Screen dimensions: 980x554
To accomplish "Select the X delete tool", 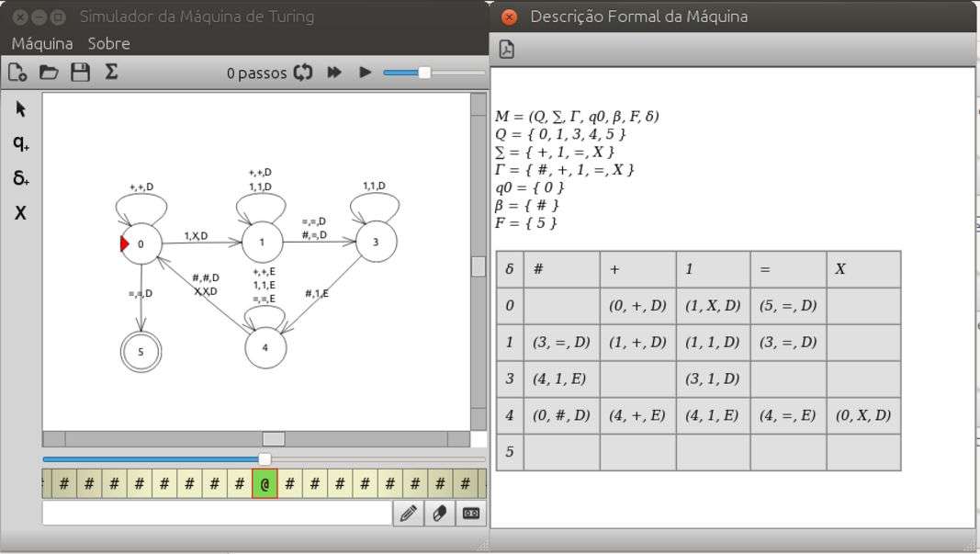I will [x=21, y=212].
